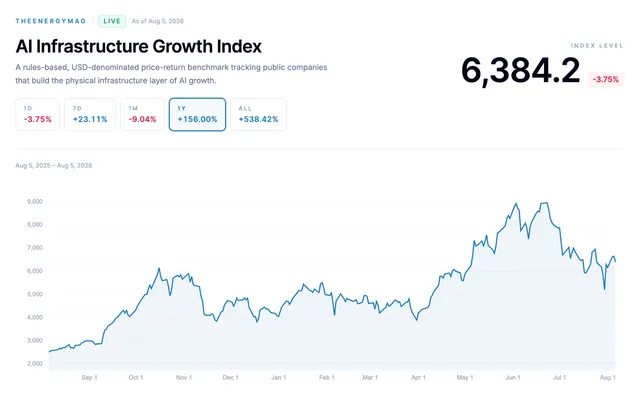Click the As of Aug 5, 2026 date text

click(x=158, y=21)
